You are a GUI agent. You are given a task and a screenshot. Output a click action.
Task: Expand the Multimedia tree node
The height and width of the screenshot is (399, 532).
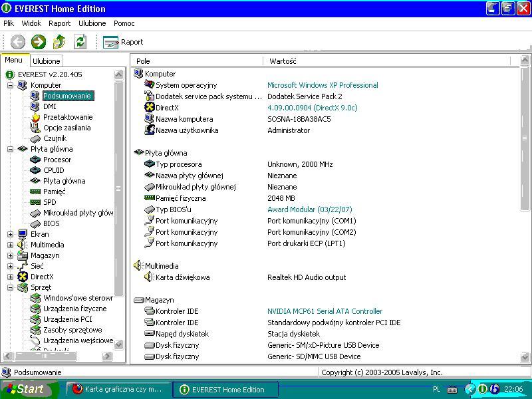10,245
